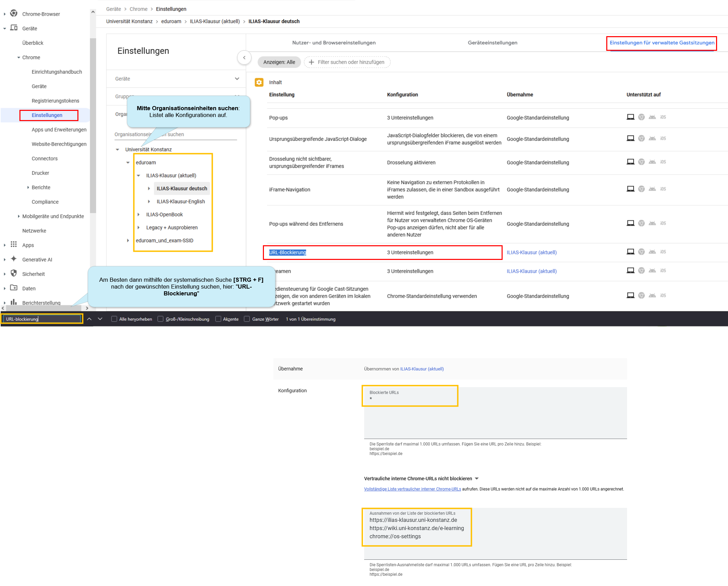Click the orange Inhalt gear icon

(x=259, y=82)
